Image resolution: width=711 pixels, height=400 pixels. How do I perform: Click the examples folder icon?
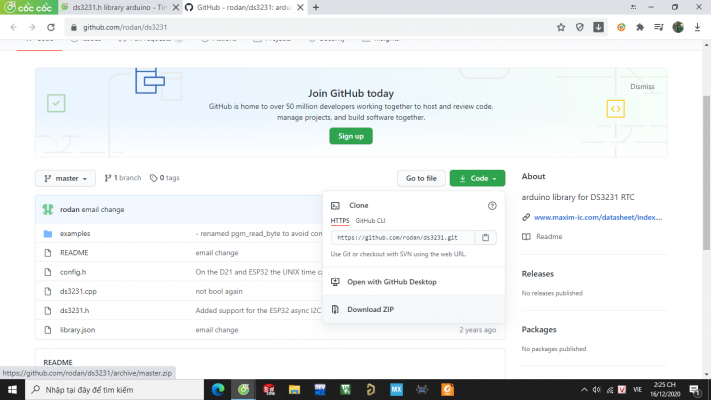click(x=48, y=234)
